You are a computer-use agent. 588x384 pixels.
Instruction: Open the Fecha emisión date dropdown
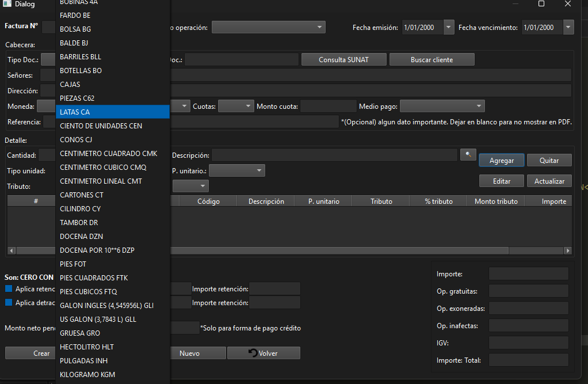(449, 27)
